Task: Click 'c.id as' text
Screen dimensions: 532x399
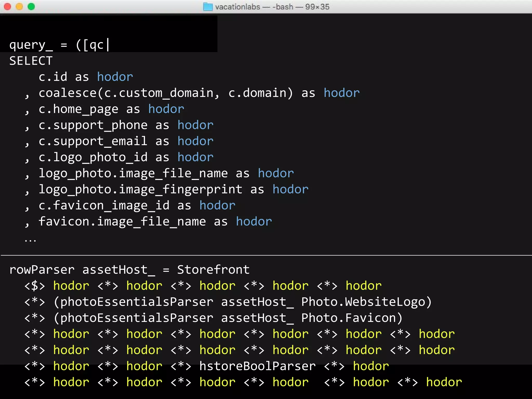Action: click(64, 77)
